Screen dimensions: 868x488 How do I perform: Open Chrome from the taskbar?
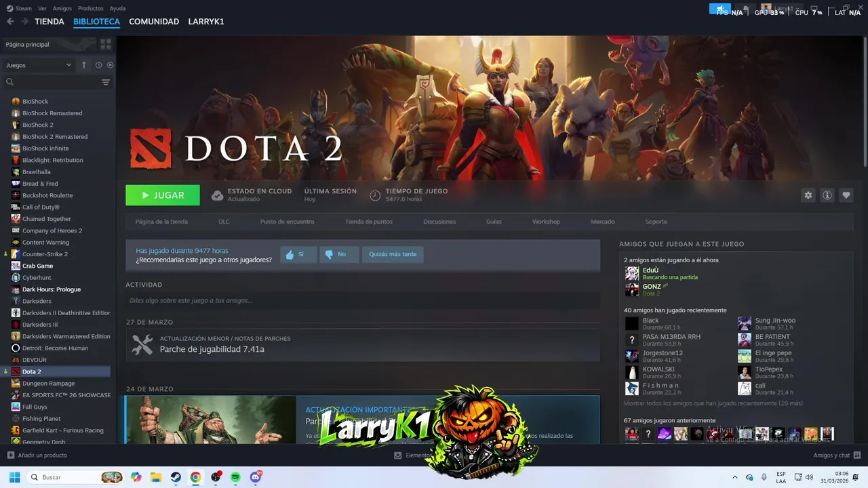pos(195,477)
